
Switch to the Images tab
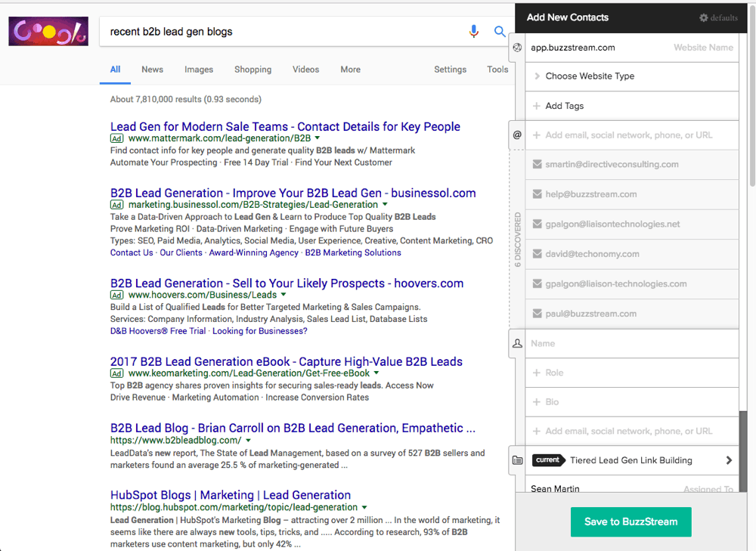pyautogui.click(x=199, y=70)
